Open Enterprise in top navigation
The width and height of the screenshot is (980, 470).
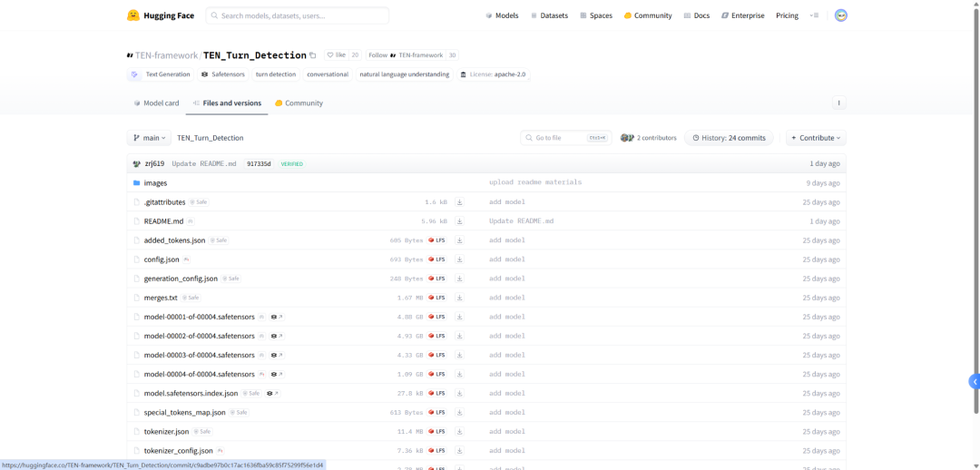[742, 15]
